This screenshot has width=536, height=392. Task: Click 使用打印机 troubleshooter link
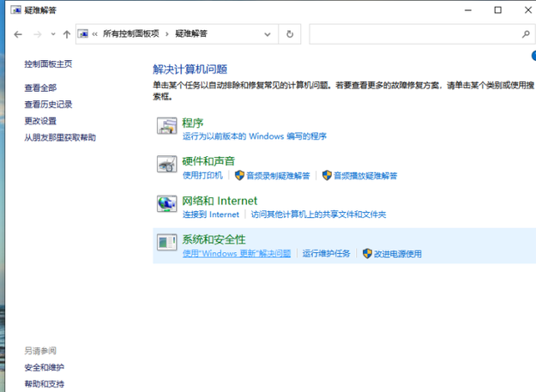(202, 175)
